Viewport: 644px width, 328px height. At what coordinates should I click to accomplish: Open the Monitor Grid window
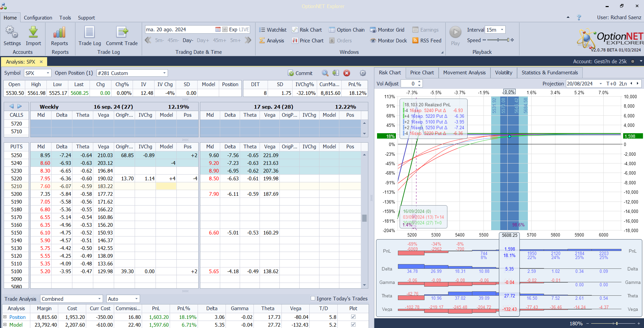(387, 30)
